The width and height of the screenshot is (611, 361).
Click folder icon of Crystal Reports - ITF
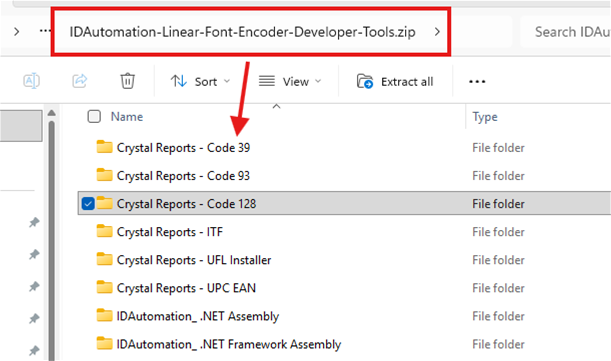[104, 231]
